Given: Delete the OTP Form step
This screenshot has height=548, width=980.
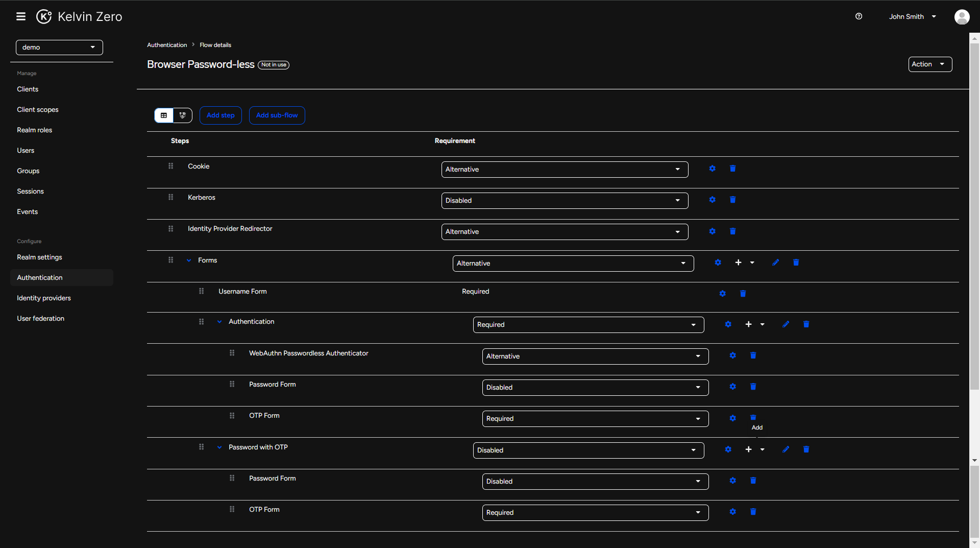Looking at the screenshot, I should (753, 418).
